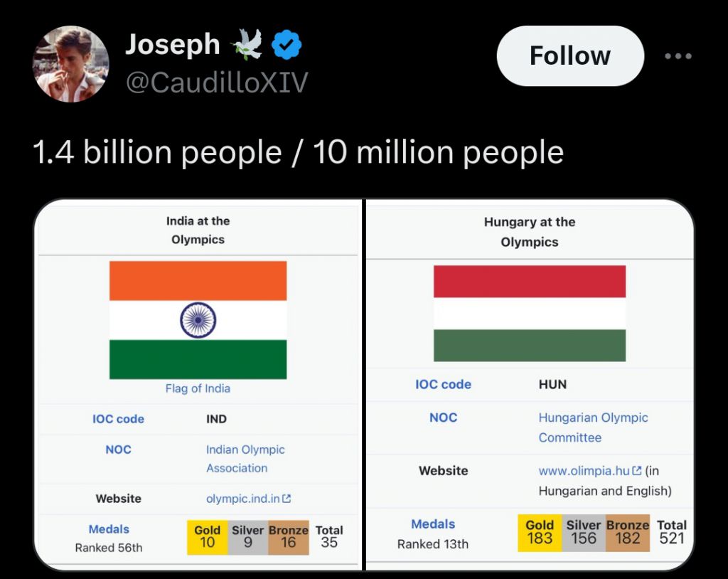Click the NOC link in Hungary infobox
The width and height of the screenshot is (728, 579).
444,418
